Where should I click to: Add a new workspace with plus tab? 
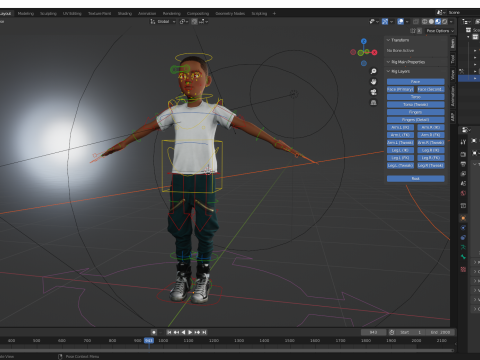(274, 13)
